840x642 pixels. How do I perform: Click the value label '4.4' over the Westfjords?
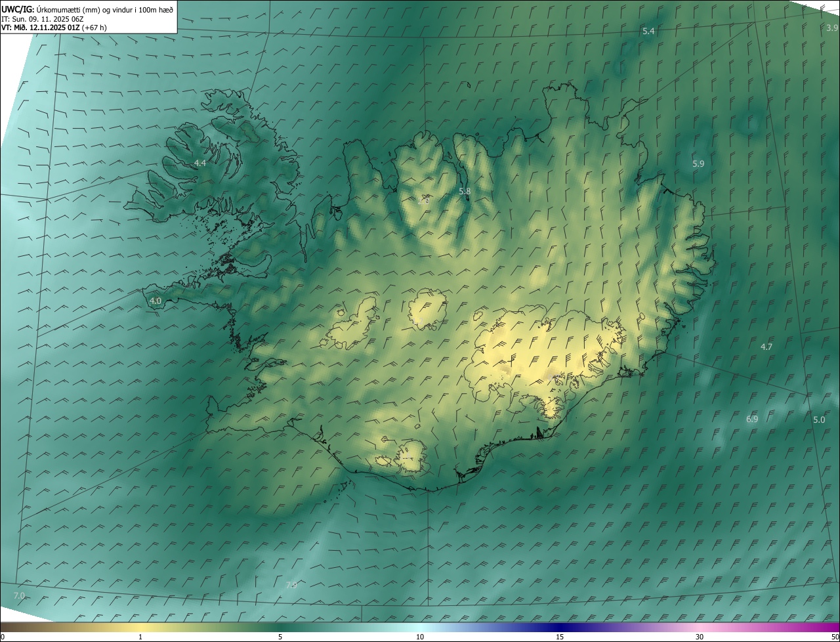tap(200, 163)
